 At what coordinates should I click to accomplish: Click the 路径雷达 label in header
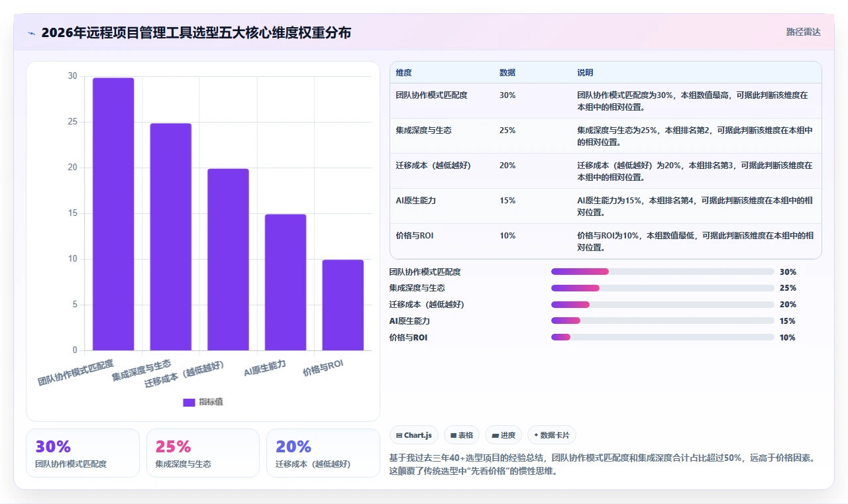pos(804,32)
